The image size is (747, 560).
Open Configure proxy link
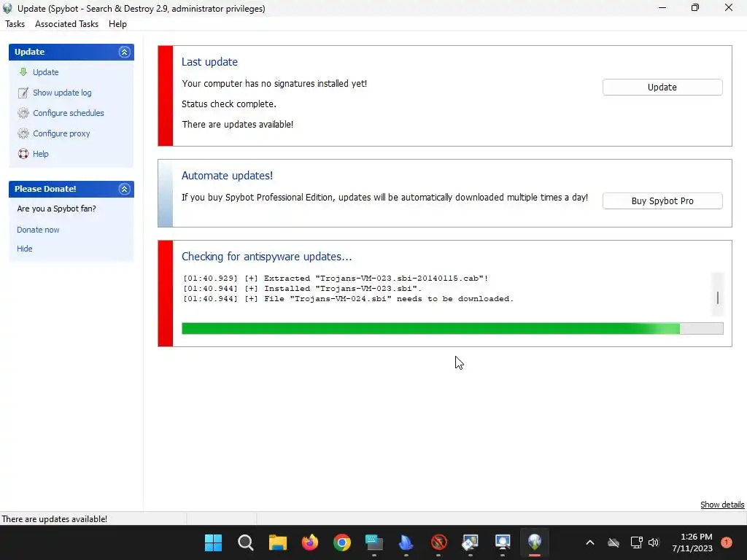(61, 133)
